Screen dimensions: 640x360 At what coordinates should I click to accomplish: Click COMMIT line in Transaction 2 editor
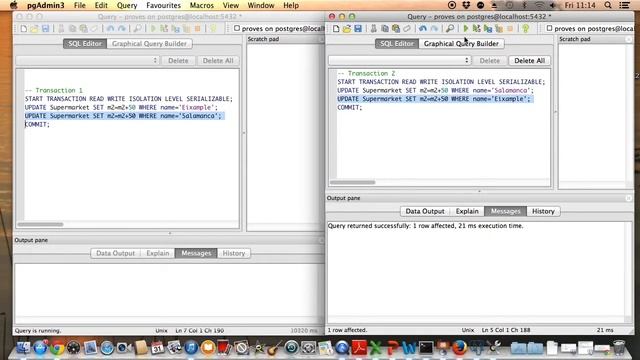click(x=349, y=107)
